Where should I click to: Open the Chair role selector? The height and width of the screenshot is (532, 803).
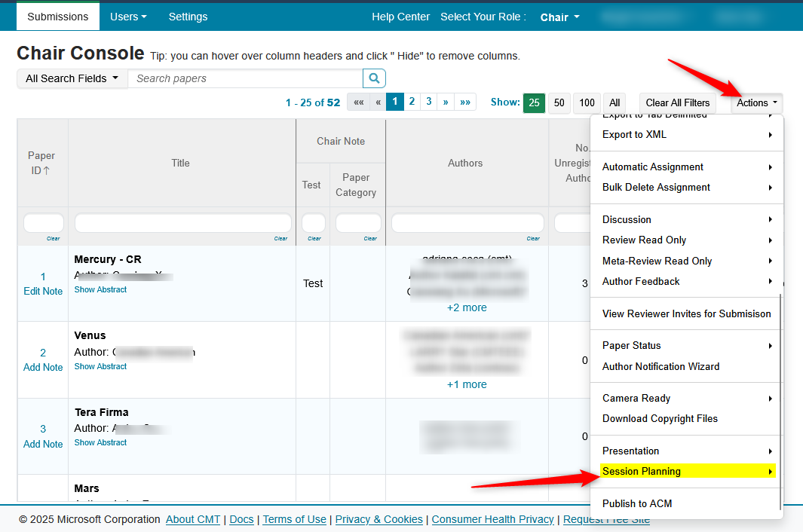559,17
